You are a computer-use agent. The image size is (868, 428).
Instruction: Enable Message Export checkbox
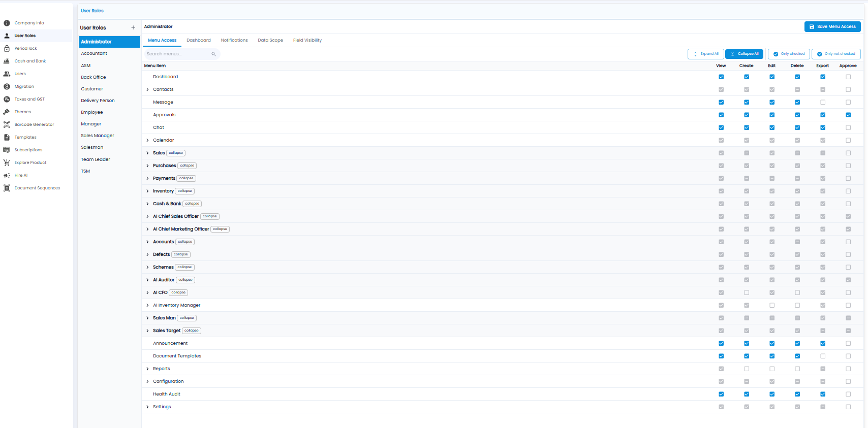click(x=823, y=102)
